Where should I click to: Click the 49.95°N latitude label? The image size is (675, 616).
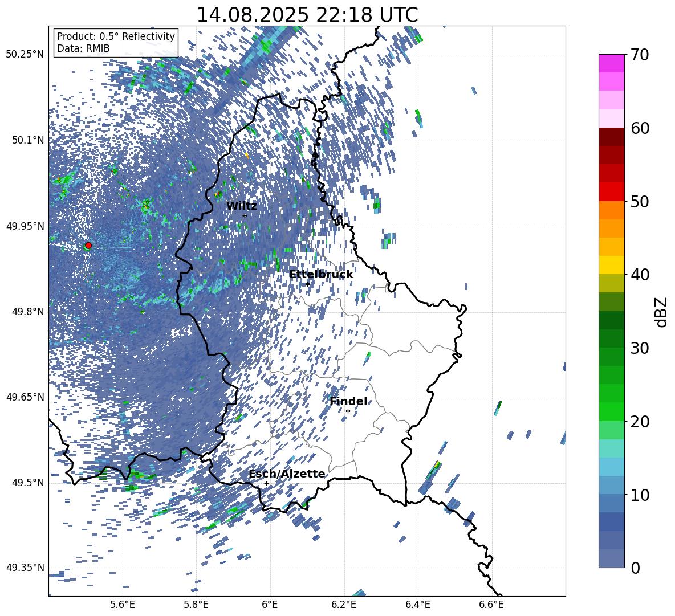tap(25, 226)
